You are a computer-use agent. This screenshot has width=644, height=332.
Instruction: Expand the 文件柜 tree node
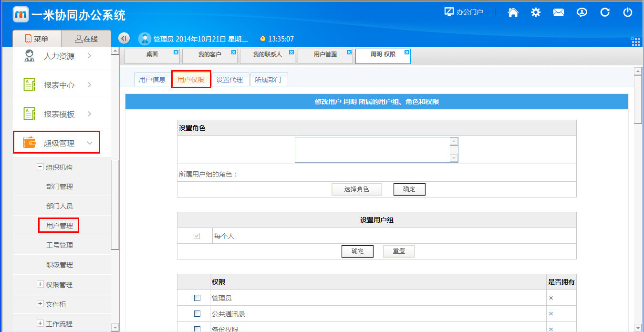click(x=40, y=304)
